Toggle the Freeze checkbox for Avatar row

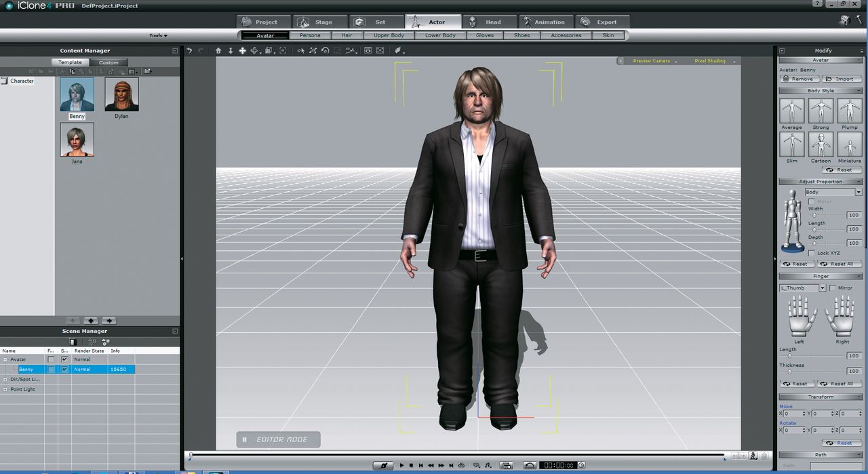coord(51,359)
